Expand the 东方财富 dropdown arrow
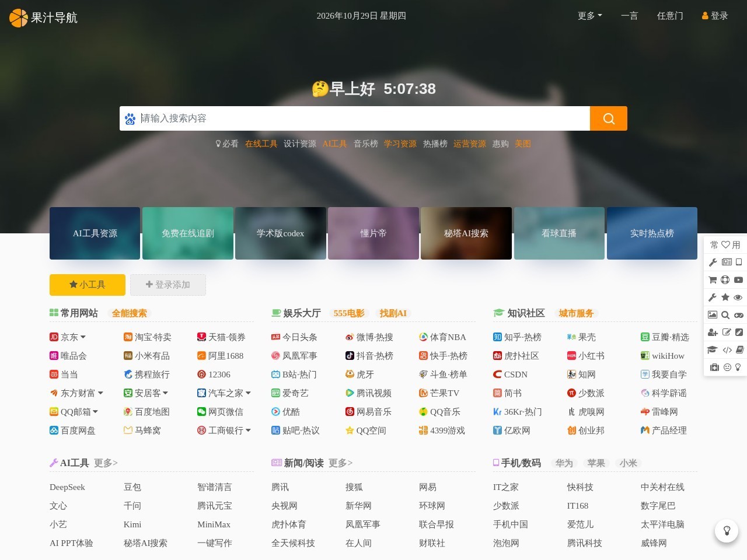The image size is (747, 560). tap(100, 393)
